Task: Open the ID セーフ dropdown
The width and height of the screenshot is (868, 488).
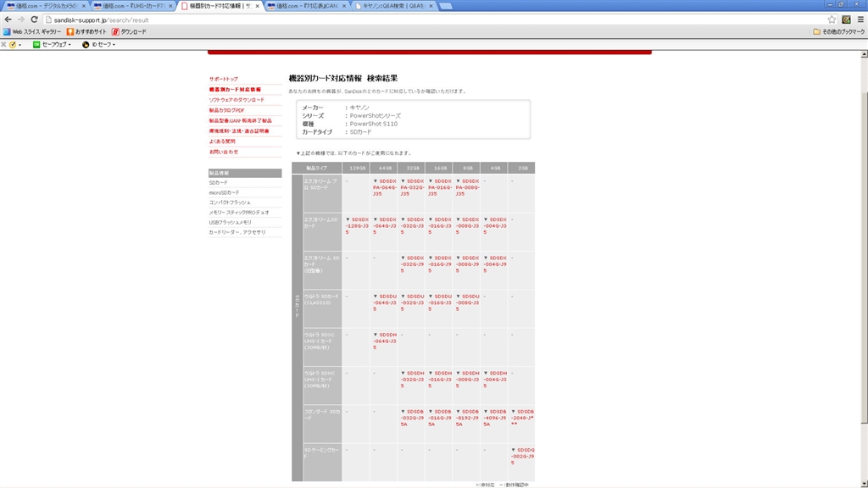Action: [x=99, y=44]
